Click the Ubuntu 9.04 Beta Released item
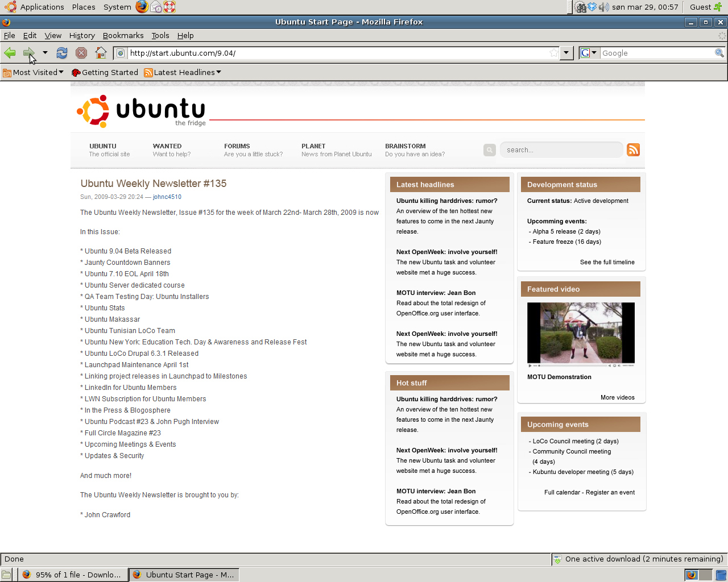Viewport: 728px width, 582px height. click(128, 251)
